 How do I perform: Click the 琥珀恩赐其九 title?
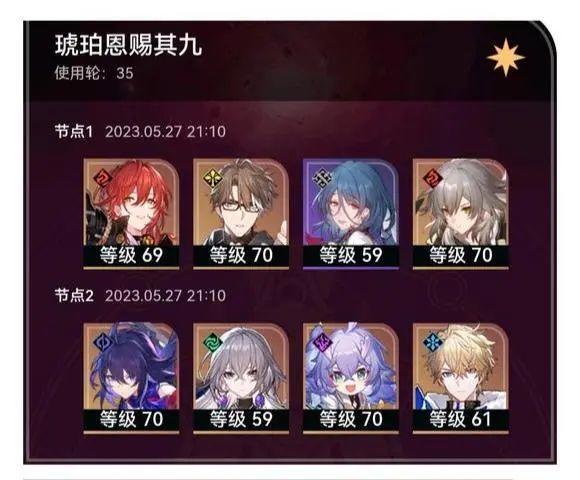click(128, 46)
